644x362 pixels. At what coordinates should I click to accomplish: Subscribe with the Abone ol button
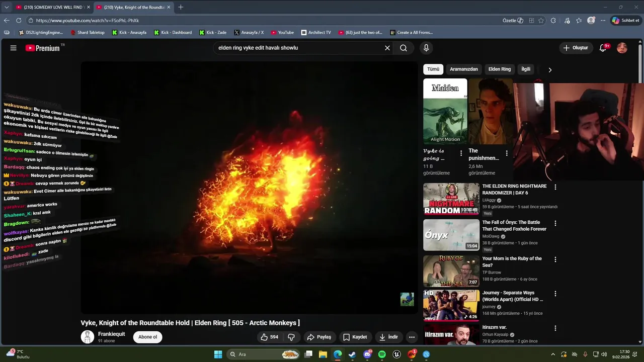(147, 337)
